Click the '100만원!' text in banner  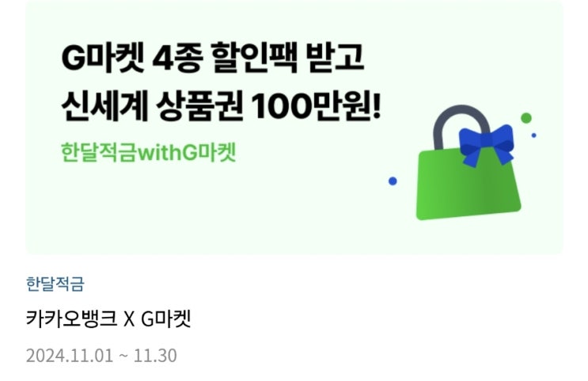pos(316,106)
